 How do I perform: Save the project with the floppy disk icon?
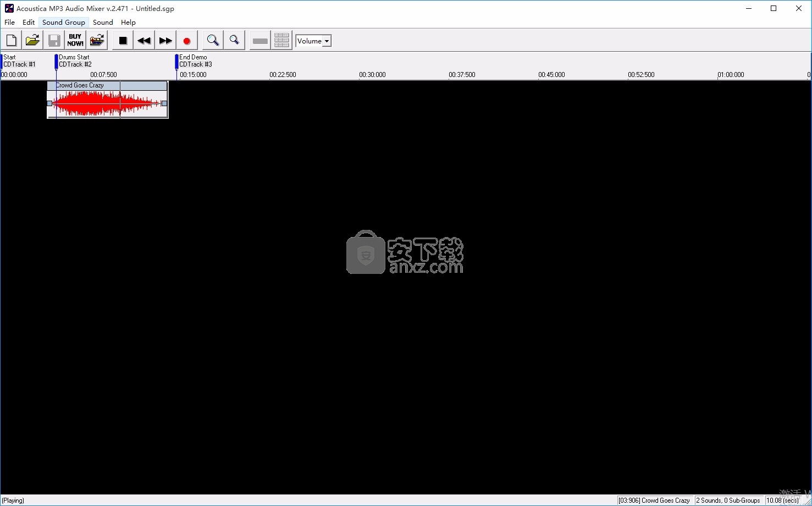tap(54, 41)
